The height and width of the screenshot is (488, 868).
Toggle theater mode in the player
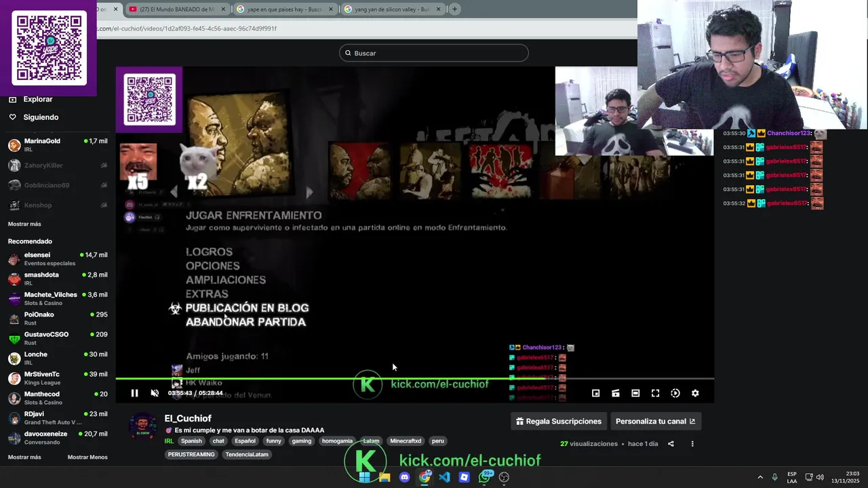coord(635,393)
